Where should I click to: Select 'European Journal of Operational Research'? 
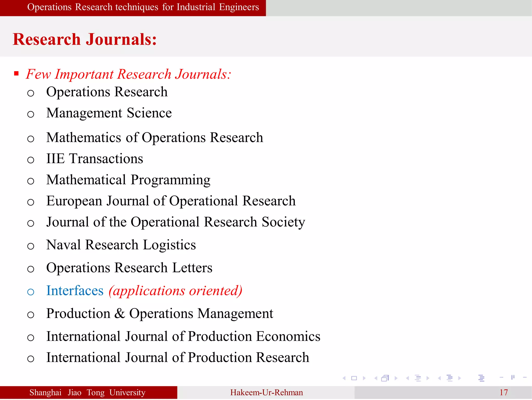pos(171,201)
